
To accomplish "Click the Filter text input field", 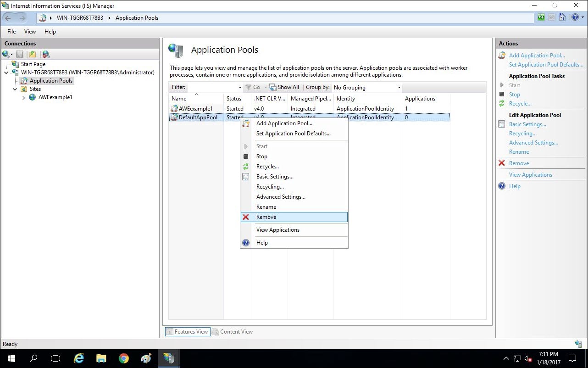I will pyautogui.click(x=212, y=87).
